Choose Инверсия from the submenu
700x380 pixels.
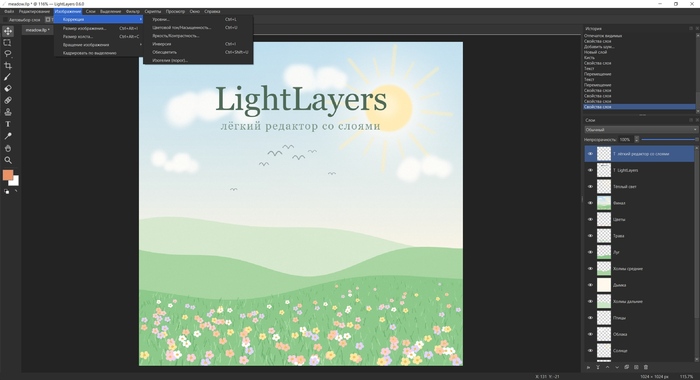(198, 44)
